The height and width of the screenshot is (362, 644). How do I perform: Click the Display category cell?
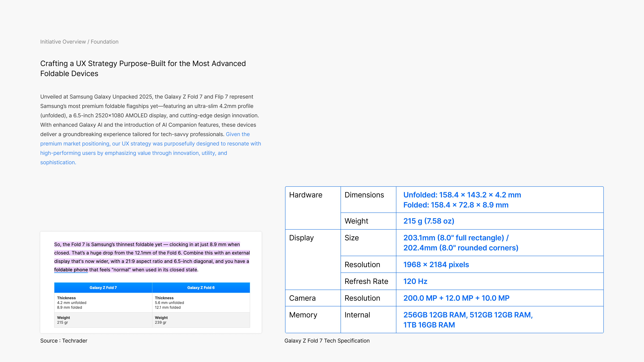click(301, 238)
